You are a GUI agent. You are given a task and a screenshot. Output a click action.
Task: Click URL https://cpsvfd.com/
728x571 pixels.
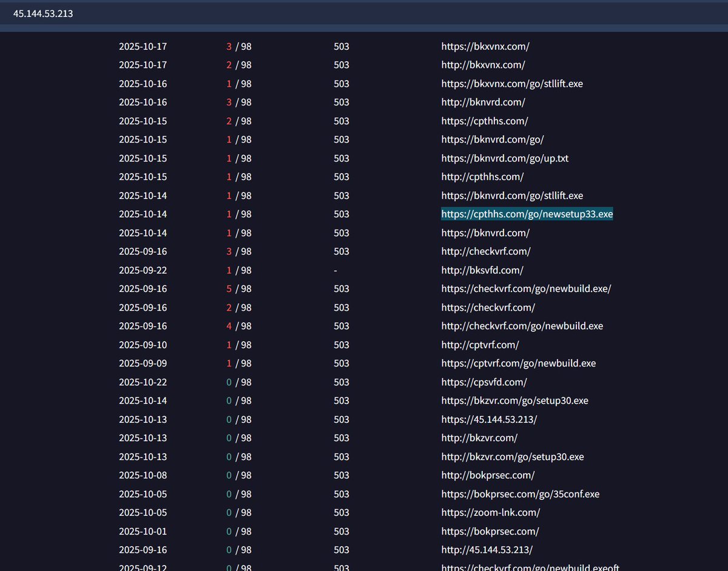tap(484, 382)
